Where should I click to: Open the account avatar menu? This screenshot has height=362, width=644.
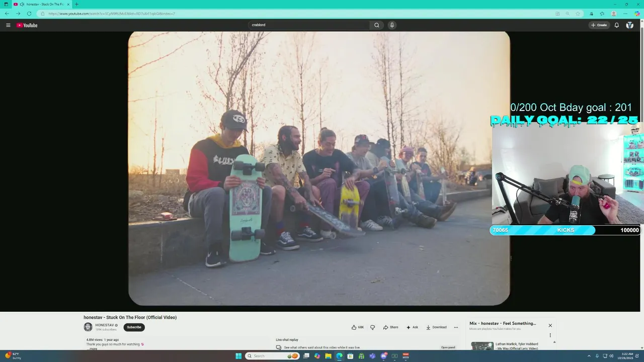[629, 25]
